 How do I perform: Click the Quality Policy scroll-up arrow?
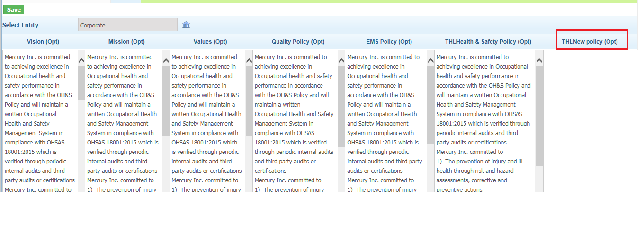(x=341, y=60)
